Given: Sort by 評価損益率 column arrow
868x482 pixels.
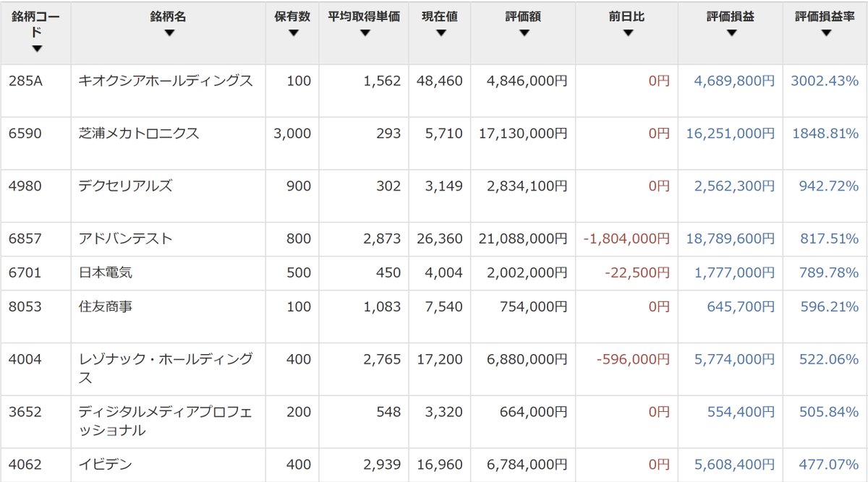Looking at the screenshot, I should pyautogui.click(x=825, y=33).
